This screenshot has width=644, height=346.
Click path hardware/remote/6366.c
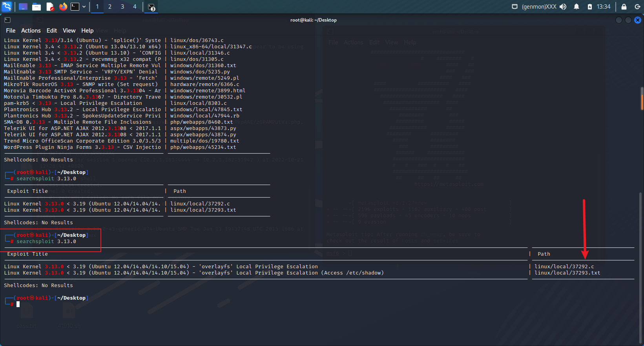tap(205, 84)
